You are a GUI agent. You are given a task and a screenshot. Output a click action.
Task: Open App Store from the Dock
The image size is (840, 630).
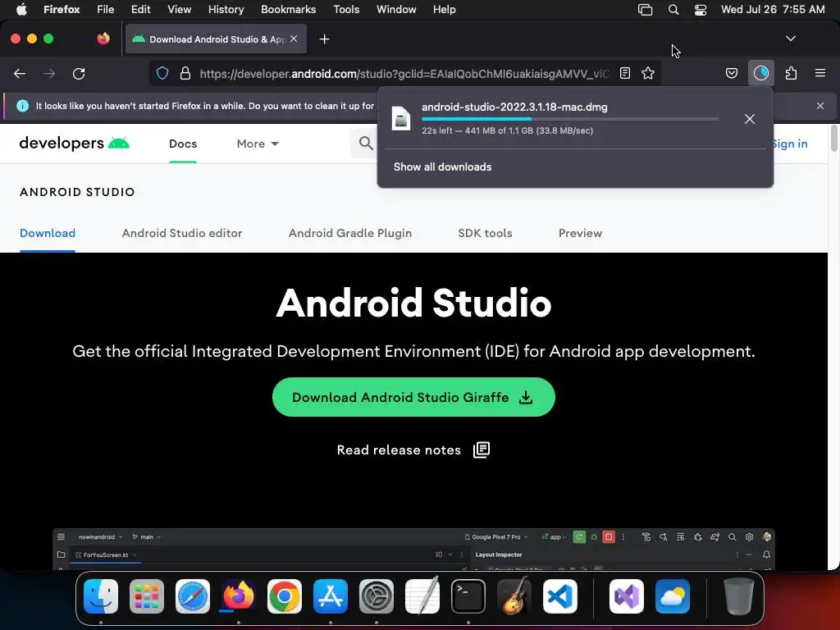pos(331,596)
